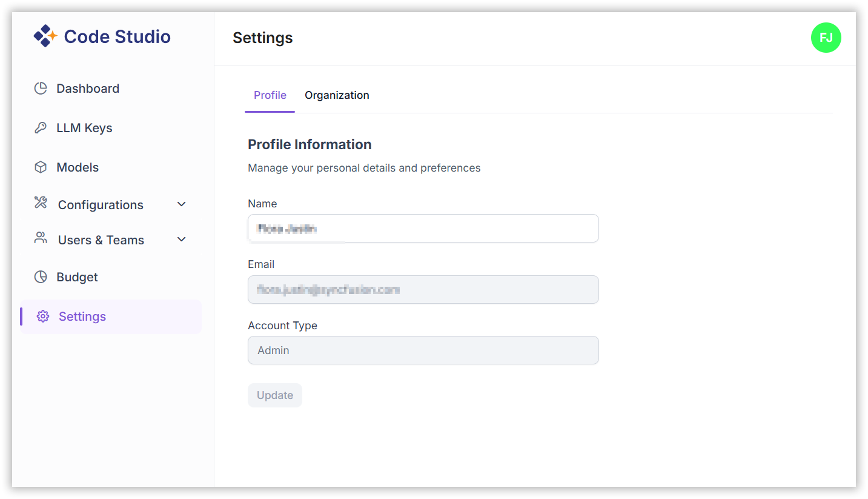868x499 pixels.
Task: Open the FJ avatar in the header
Action: click(826, 38)
